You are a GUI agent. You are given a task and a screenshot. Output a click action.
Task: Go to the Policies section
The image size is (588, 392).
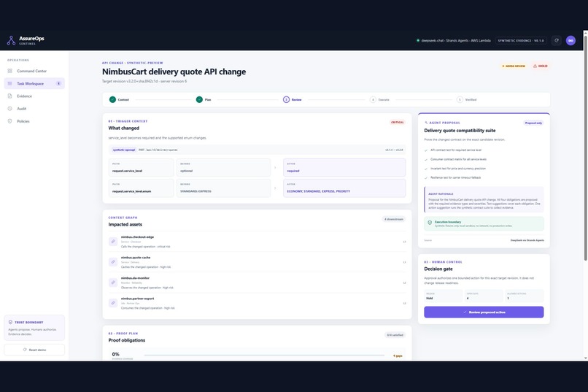click(x=34, y=121)
